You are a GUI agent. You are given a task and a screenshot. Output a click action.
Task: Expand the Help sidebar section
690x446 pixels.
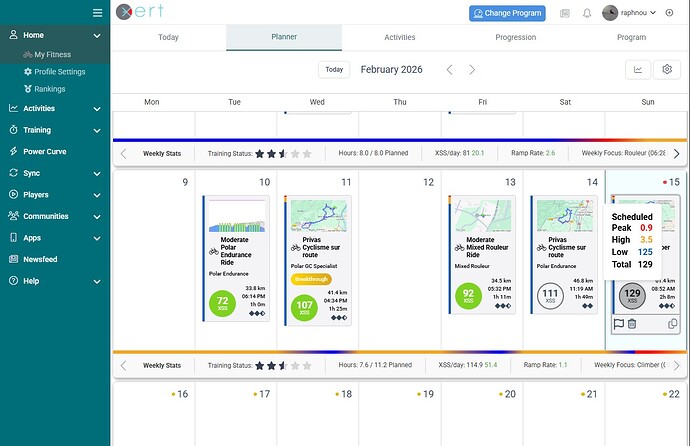(97, 281)
